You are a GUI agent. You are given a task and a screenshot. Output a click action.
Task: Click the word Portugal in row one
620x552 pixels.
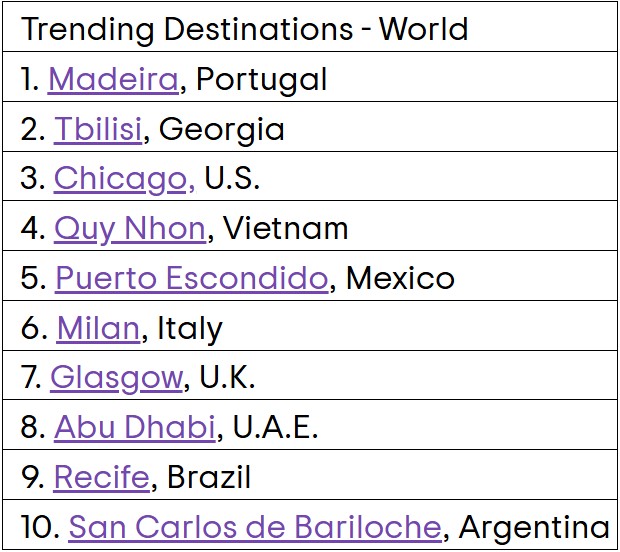261,79
